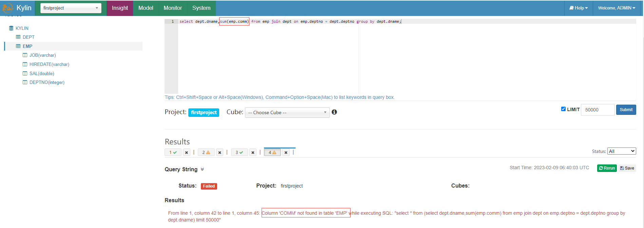The height and width of the screenshot is (228, 644).
Task: Click the HIREDATE column icon
Action: pyautogui.click(x=25, y=64)
